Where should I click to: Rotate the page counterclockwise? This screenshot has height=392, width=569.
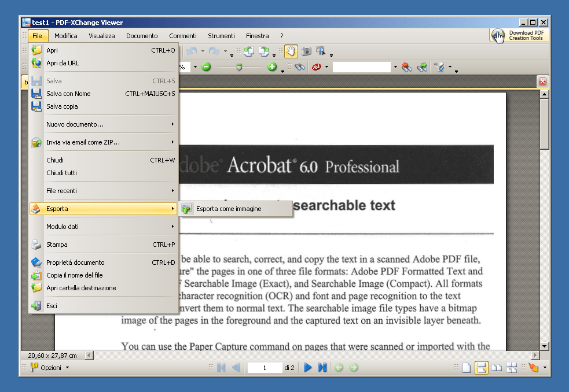248,51
